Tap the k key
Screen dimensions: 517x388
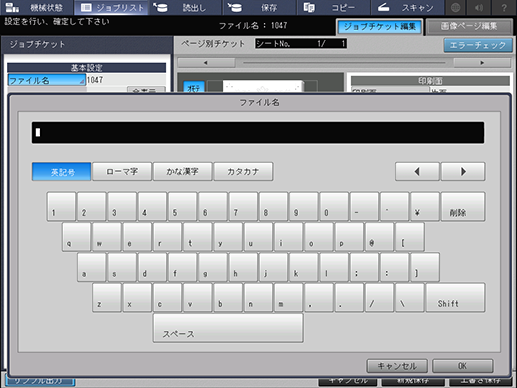tap(303, 267)
